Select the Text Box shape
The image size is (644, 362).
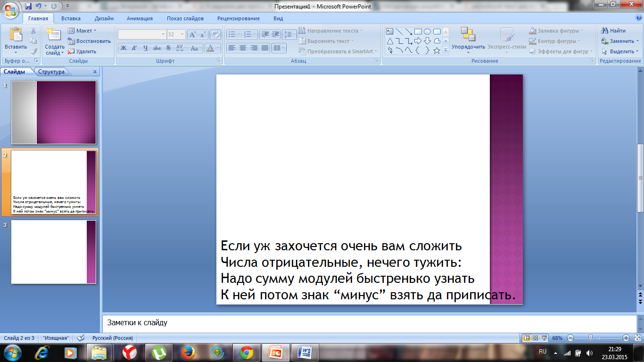pos(390,32)
